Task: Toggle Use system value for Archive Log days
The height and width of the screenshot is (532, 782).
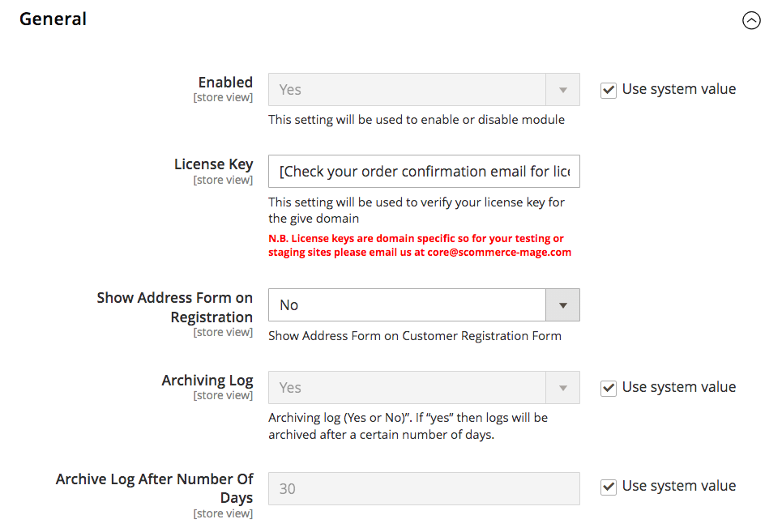Action: 609,487
